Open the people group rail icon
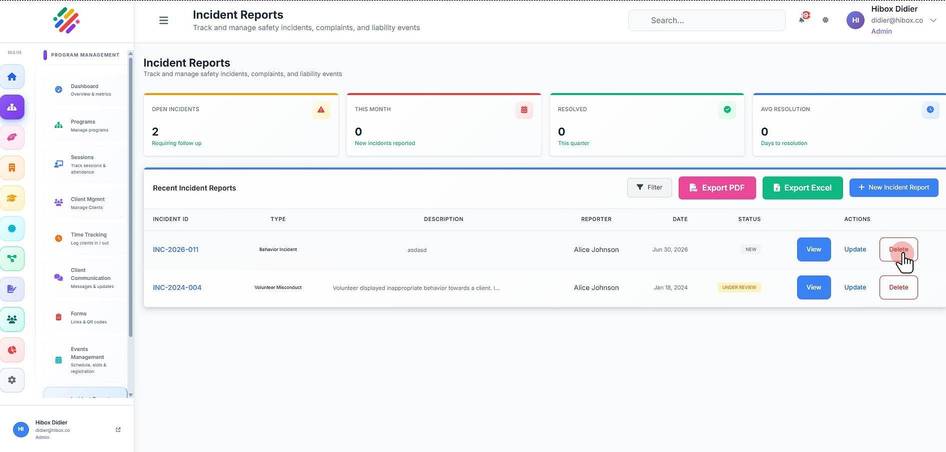Image resolution: width=946 pixels, height=452 pixels. (x=12, y=319)
